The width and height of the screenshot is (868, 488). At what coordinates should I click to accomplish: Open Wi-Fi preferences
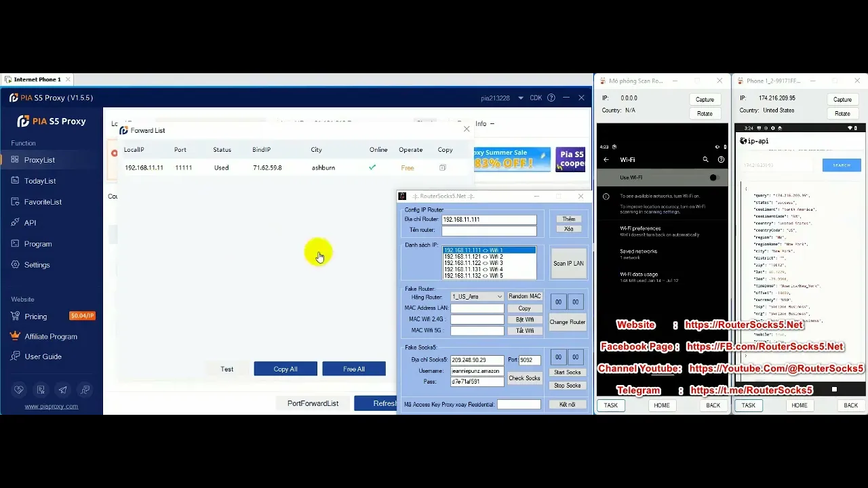[661, 231]
